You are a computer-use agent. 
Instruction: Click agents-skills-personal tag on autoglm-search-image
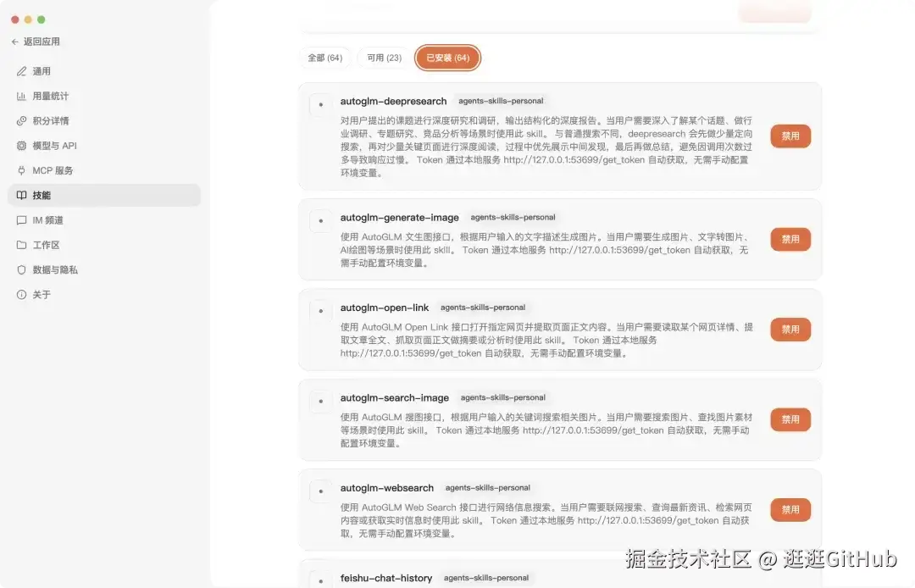click(x=503, y=397)
